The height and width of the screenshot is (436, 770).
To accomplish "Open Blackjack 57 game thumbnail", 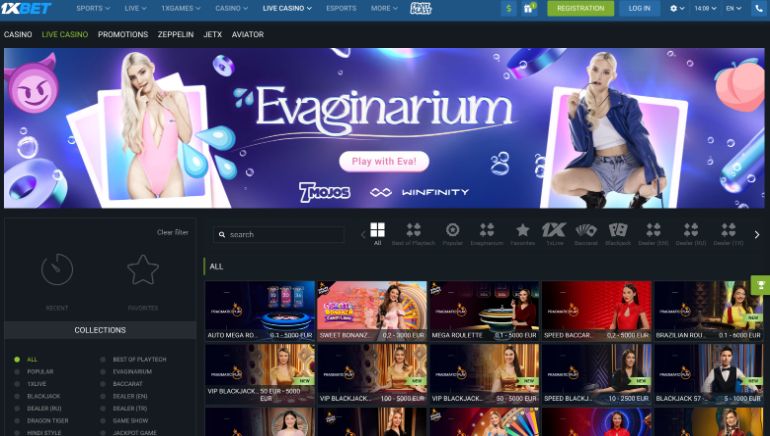I will coord(709,374).
